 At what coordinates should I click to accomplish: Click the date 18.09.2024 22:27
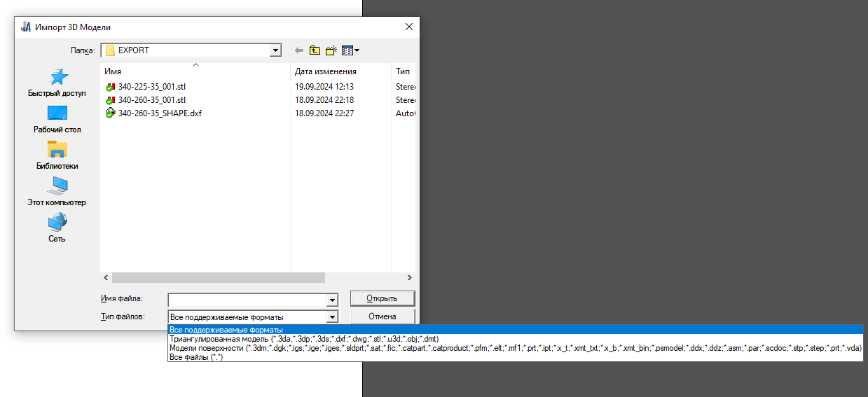point(324,113)
